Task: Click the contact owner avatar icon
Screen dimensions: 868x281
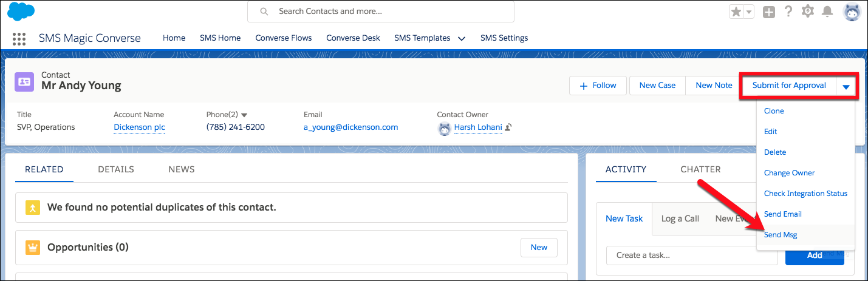Action: pyautogui.click(x=444, y=127)
